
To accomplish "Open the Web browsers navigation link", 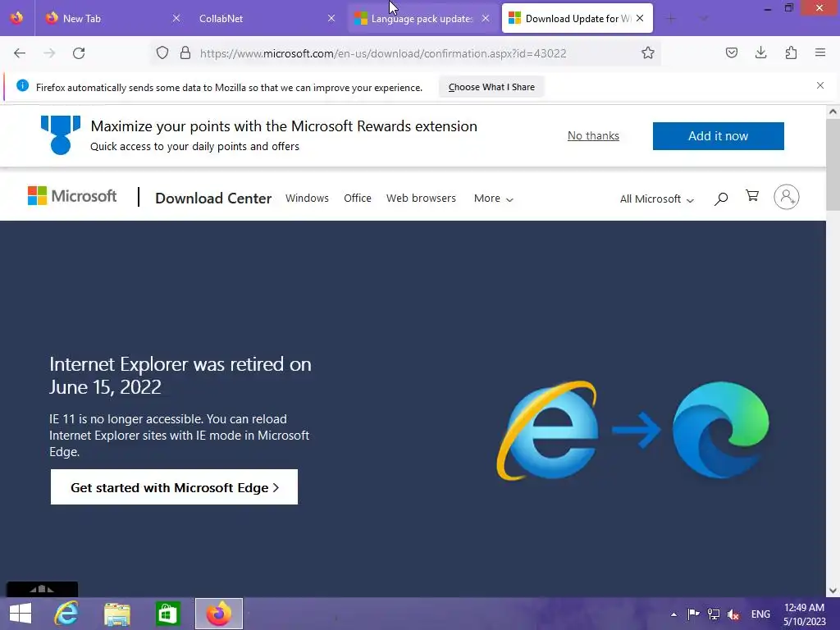I will click(421, 199).
